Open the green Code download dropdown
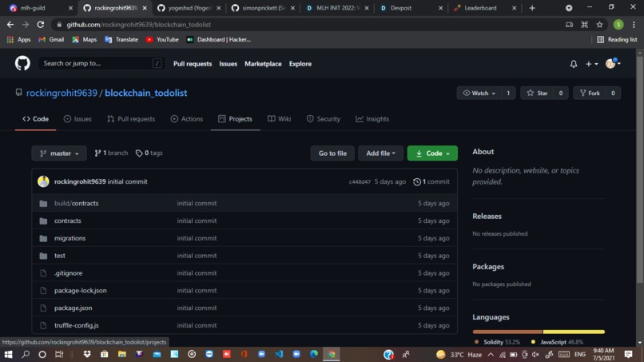This screenshot has height=362, width=644. [432, 153]
